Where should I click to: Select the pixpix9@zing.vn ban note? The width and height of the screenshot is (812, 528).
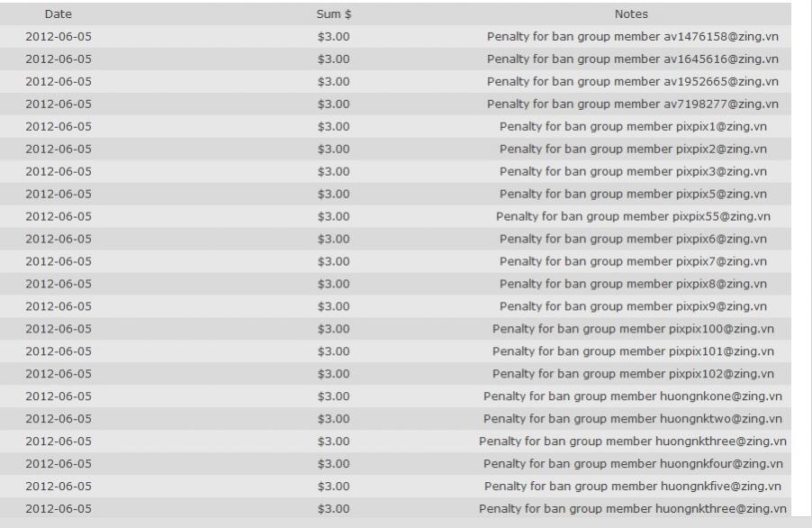633,306
